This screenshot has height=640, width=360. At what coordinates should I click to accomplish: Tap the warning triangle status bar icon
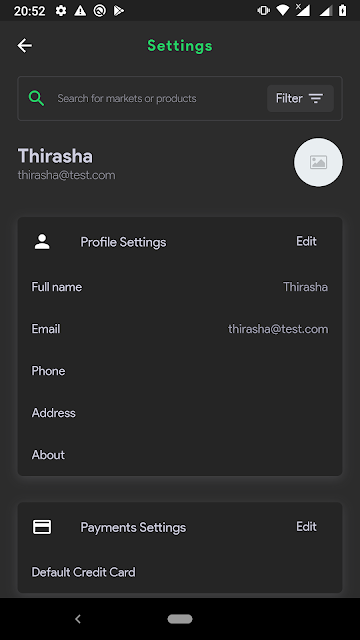coord(80,11)
